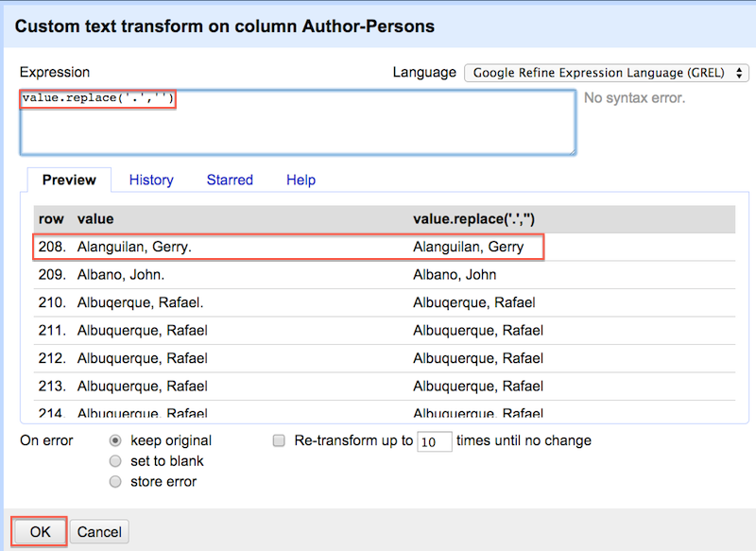The width and height of the screenshot is (756, 551).
Task: Click the Language dropdown stepper arrows
Action: [739, 74]
